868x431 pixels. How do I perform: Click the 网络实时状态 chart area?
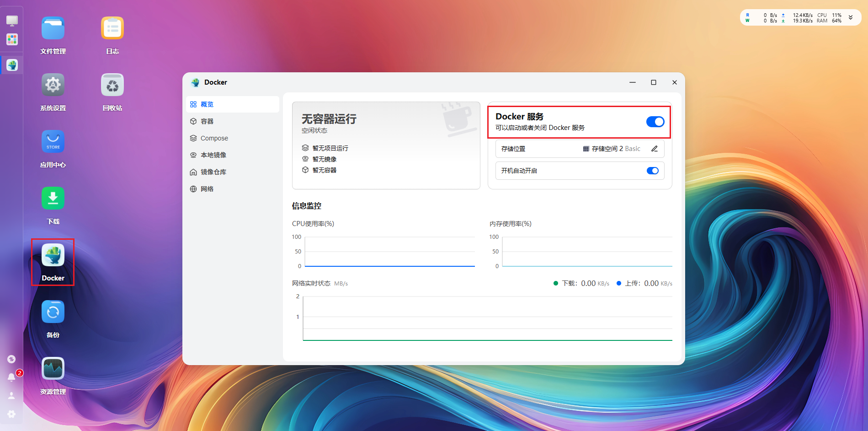pos(488,318)
